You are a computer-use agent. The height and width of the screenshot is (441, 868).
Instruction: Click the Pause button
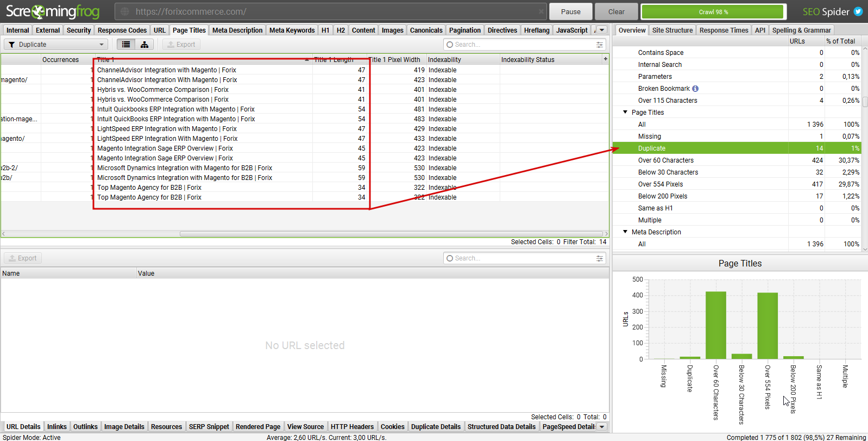point(571,11)
